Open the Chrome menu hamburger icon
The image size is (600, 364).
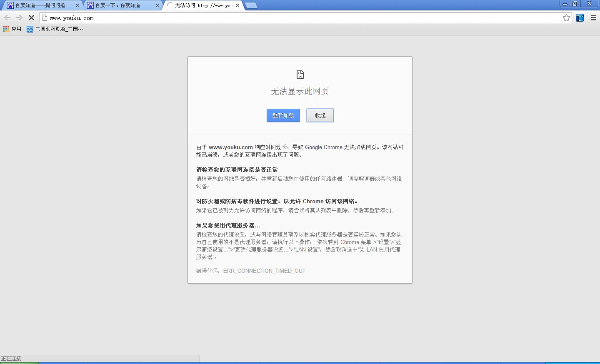click(593, 17)
